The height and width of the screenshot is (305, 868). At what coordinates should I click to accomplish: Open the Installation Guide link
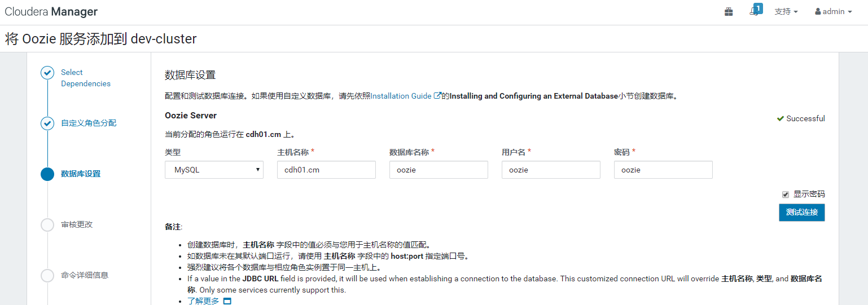401,96
